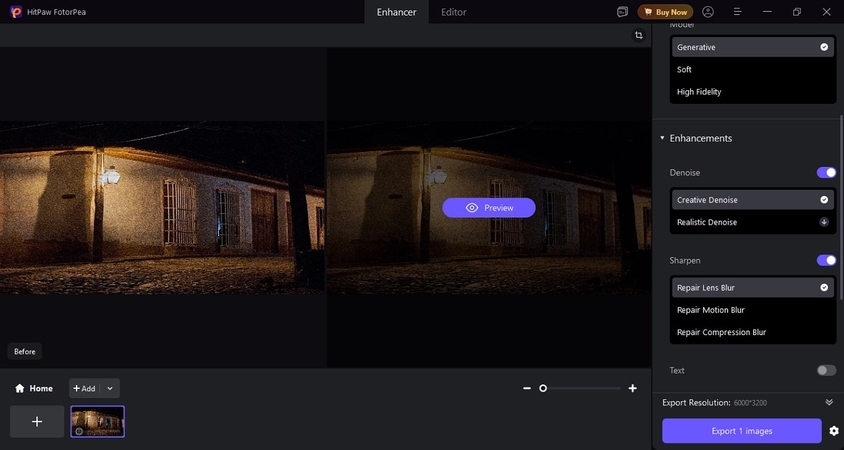
Task: Click the zoom out minus icon
Action: [x=527, y=388]
